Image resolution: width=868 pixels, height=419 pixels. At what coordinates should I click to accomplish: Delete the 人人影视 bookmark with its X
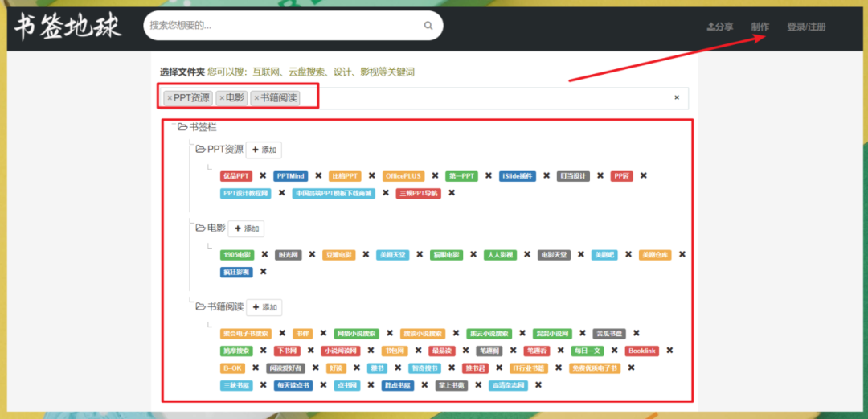click(527, 254)
